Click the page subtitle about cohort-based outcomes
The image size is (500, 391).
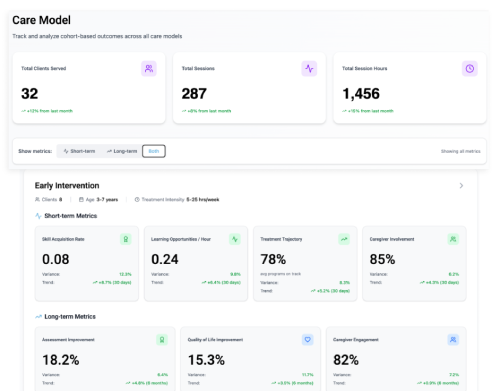coord(97,36)
